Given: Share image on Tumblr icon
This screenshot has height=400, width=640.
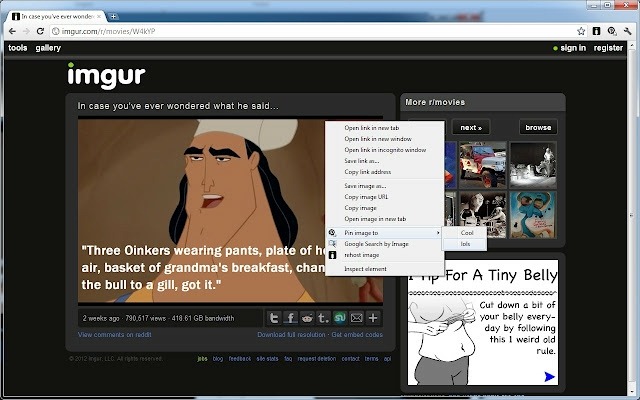Looking at the screenshot, I should pos(323,318).
